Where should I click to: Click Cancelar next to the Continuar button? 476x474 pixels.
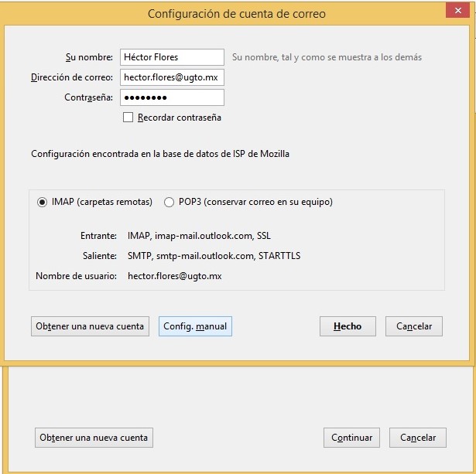click(418, 438)
